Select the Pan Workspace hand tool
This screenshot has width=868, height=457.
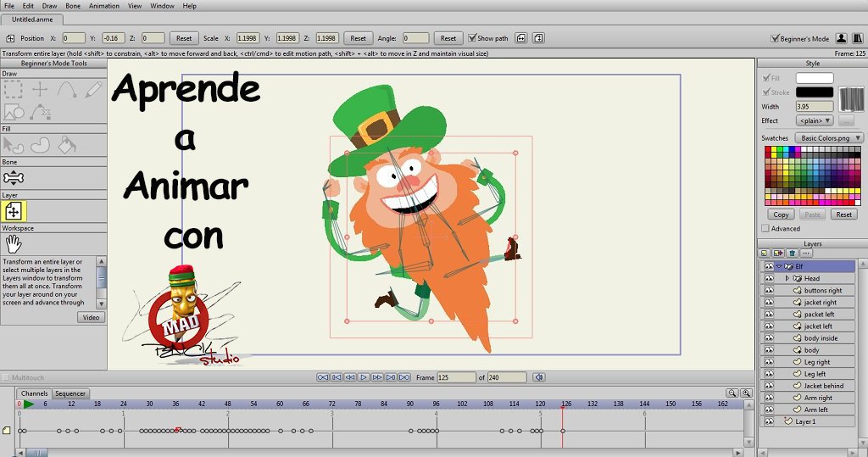click(14, 243)
